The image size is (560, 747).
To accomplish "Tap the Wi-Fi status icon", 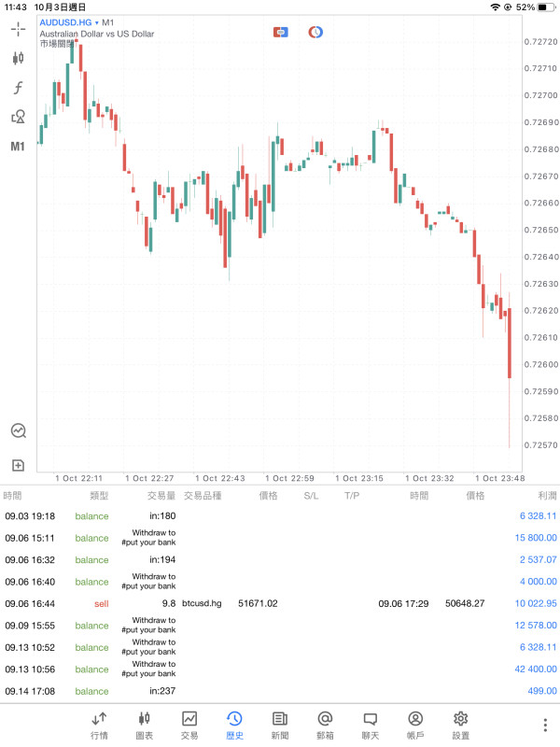I will (496, 7).
